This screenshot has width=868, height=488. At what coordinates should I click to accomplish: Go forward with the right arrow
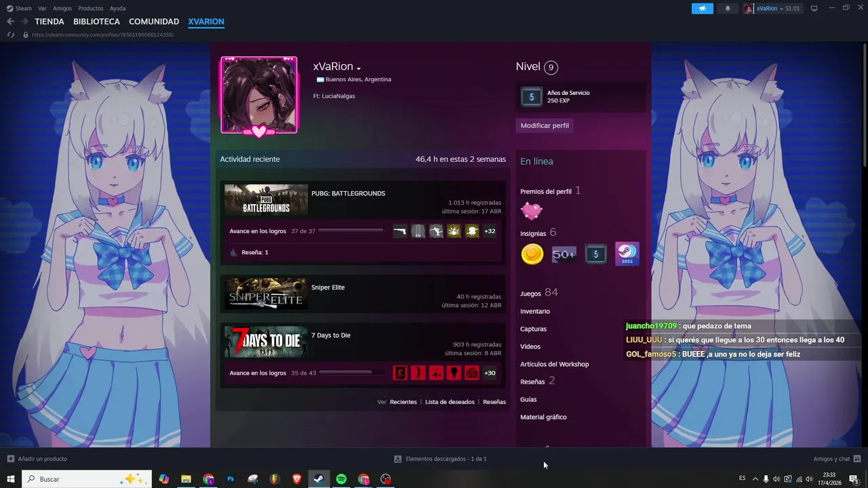coord(24,22)
